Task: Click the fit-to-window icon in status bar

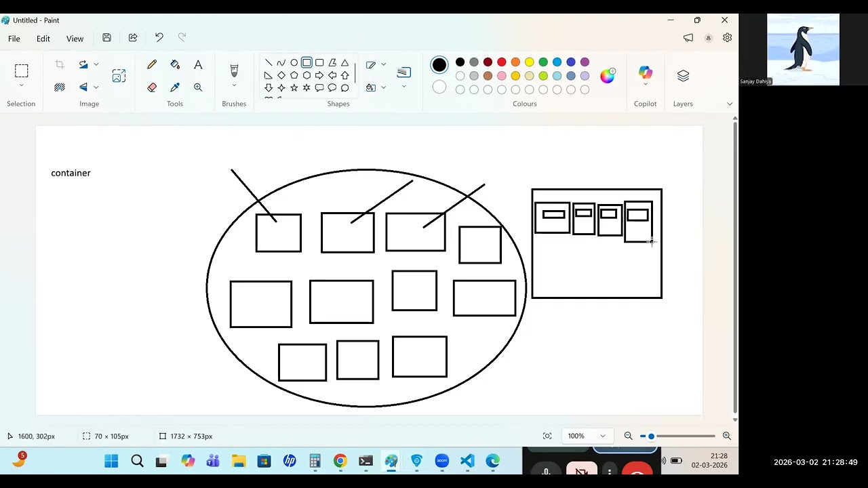Action: [x=547, y=436]
